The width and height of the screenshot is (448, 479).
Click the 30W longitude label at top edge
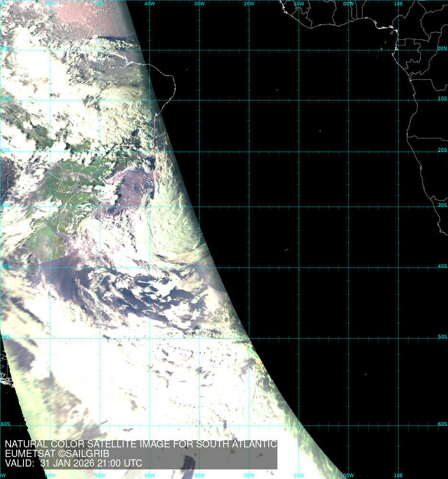click(199, 3)
